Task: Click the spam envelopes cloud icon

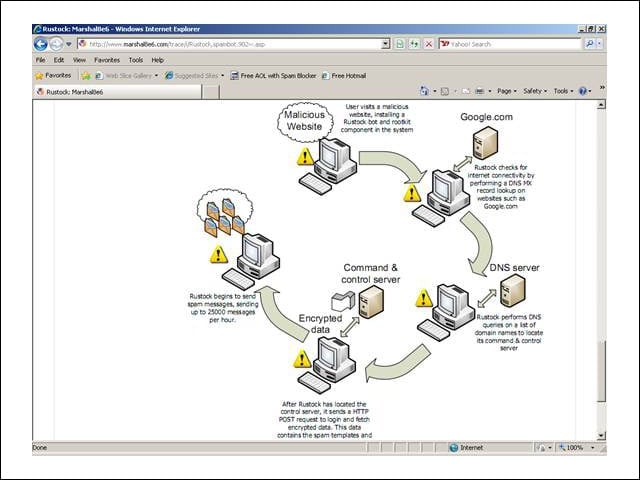Action: tap(224, 213)
